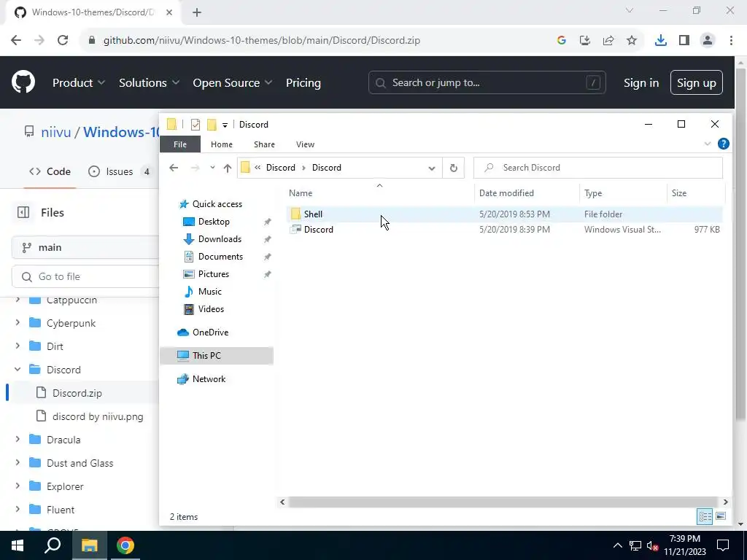The width and height of the screenshot is (747, 560).
Task: Open recent locations dropdown in Explorer
Action: [x=212, y=168]
